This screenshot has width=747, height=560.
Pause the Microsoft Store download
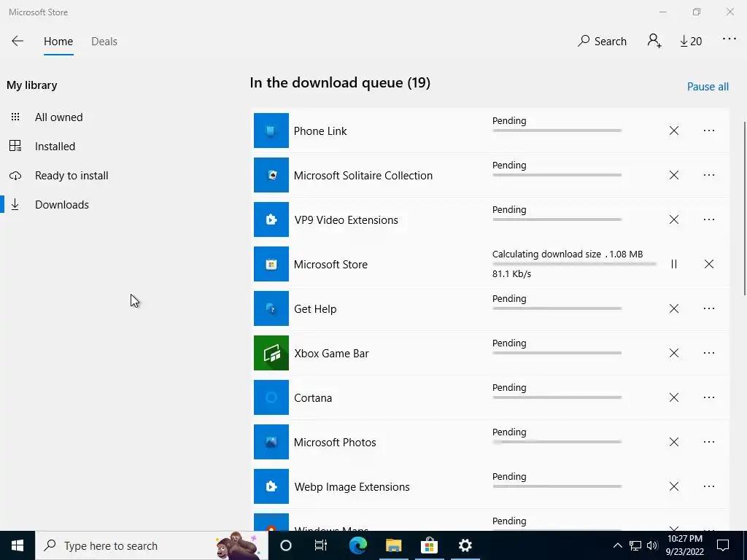[673, 264]
